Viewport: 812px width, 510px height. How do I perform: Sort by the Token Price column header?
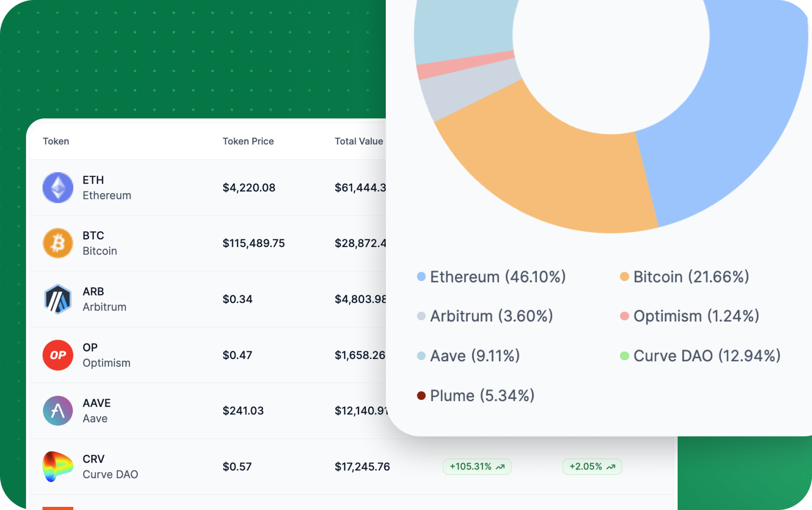[248, 141]
